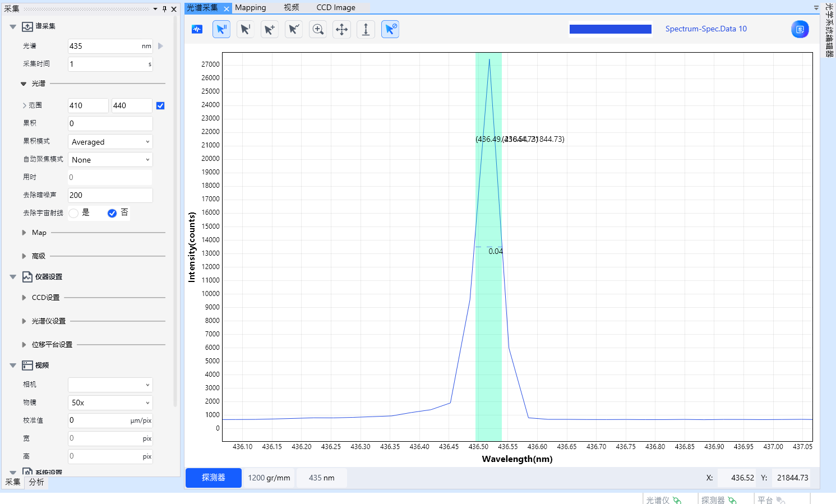Select 是 for 去除宇宙射线
Image resolution: width=836 pixels, height=504 pixels.
[x=74, y=213]
